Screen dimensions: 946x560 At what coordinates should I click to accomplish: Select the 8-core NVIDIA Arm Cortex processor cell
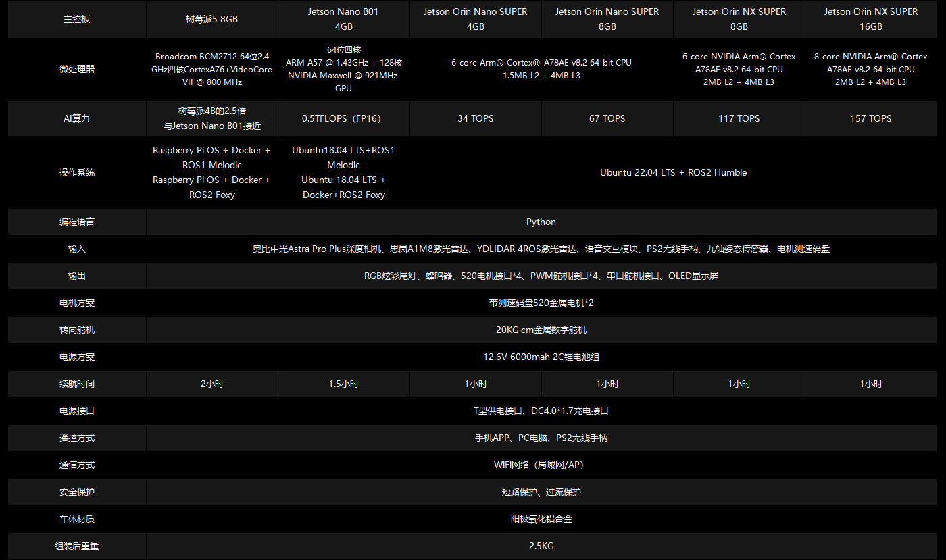[x=871, y=69]
